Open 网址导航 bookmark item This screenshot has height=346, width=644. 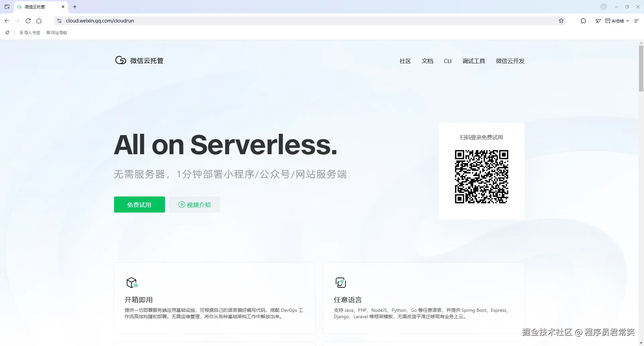(x=57, y=33)
